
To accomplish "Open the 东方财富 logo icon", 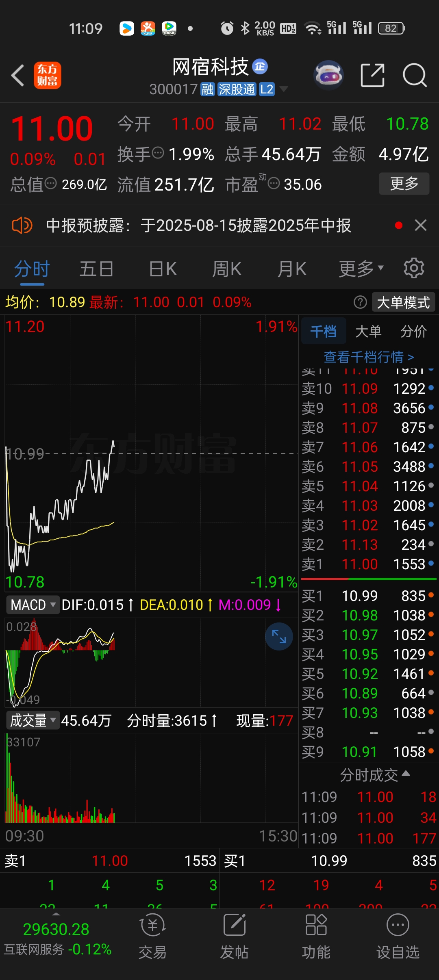I will point(47,75).
